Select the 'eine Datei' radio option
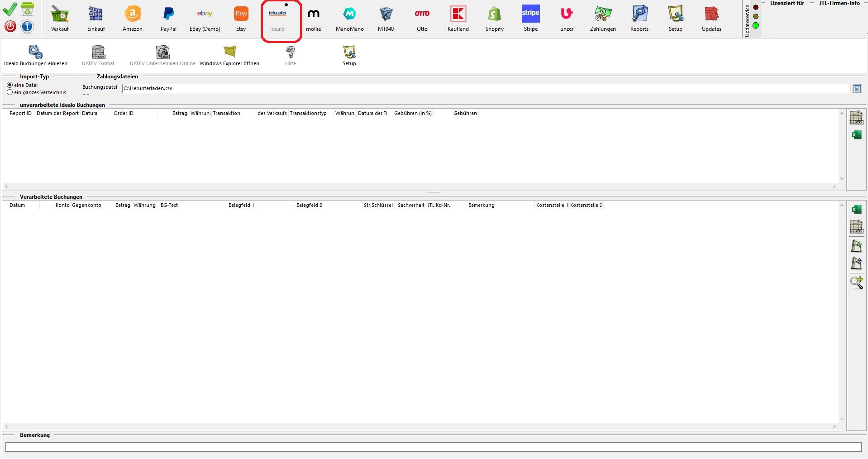 pos(10,85)
